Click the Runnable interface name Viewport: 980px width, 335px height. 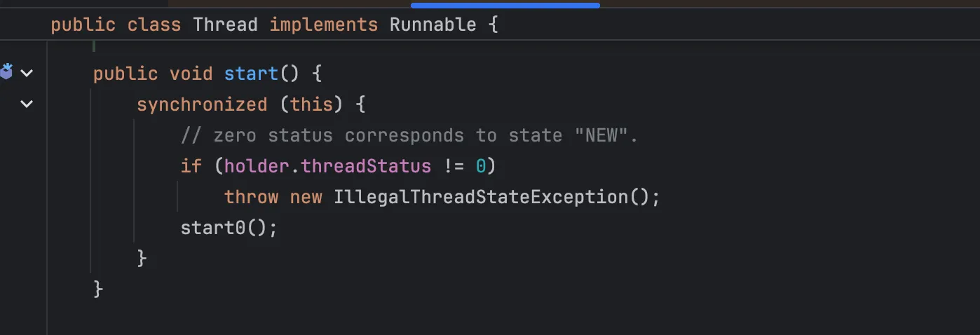433,25
